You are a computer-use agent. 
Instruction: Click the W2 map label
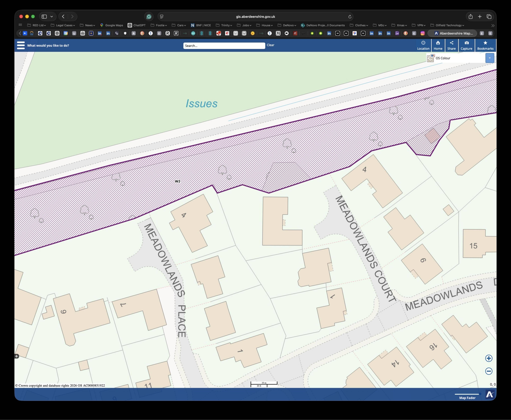pyautogui.click(x=177, y=181)
